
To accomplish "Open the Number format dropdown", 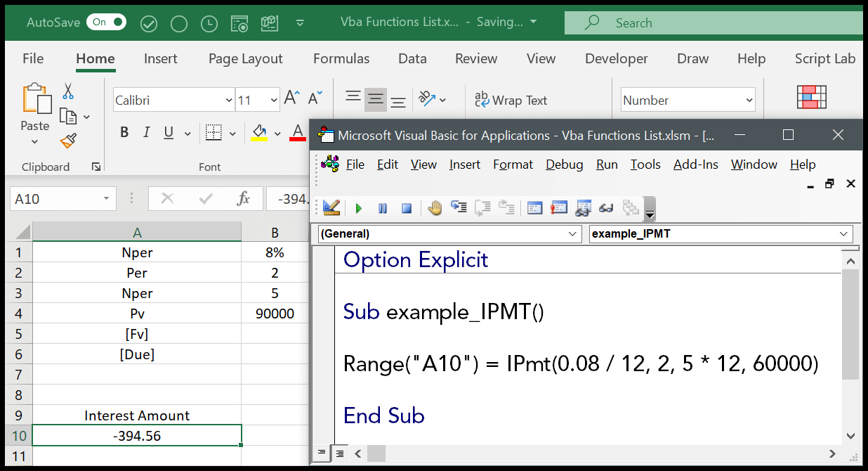I will click(749, 101).
